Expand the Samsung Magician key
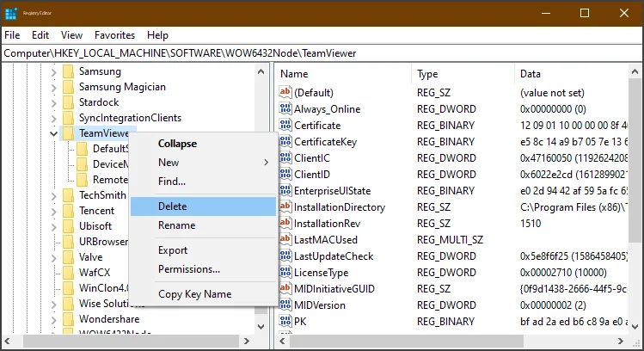The height and width of the screenshot is (351, 644). [x=54, y=88]
